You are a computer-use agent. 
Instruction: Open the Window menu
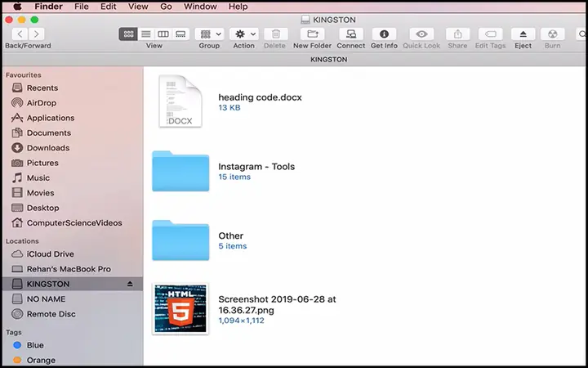coord(200,7)
